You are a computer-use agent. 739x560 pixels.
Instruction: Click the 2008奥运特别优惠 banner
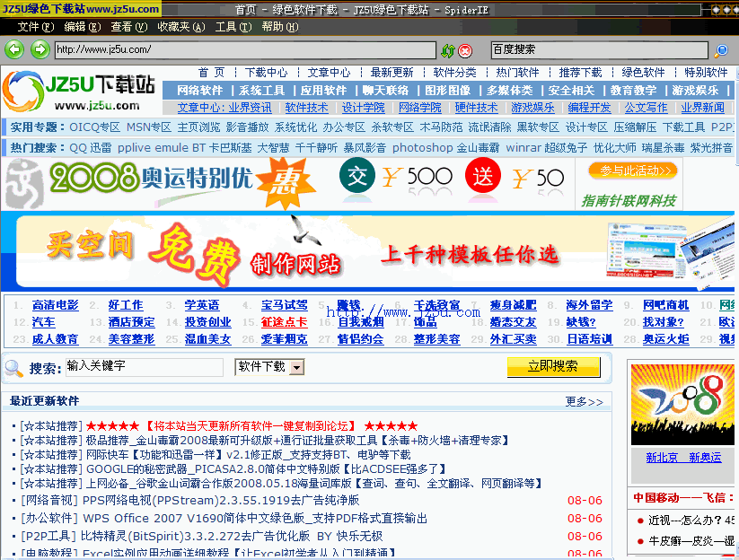287,183
